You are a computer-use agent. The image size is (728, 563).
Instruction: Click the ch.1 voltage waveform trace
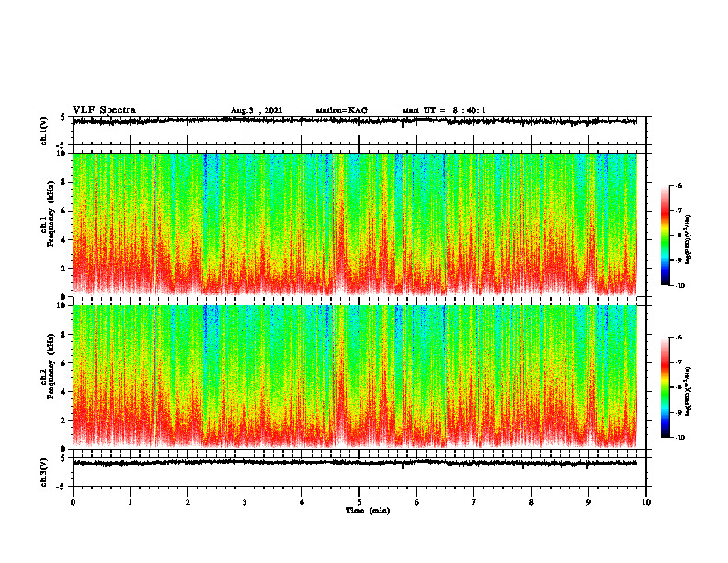pyautogui.click(x=354, y=121)
